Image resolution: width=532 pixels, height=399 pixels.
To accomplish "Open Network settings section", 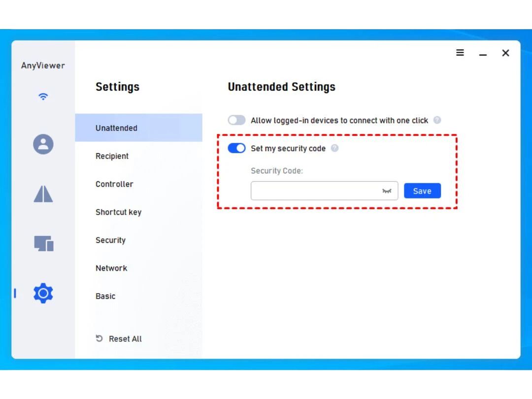I will point(138,268).
